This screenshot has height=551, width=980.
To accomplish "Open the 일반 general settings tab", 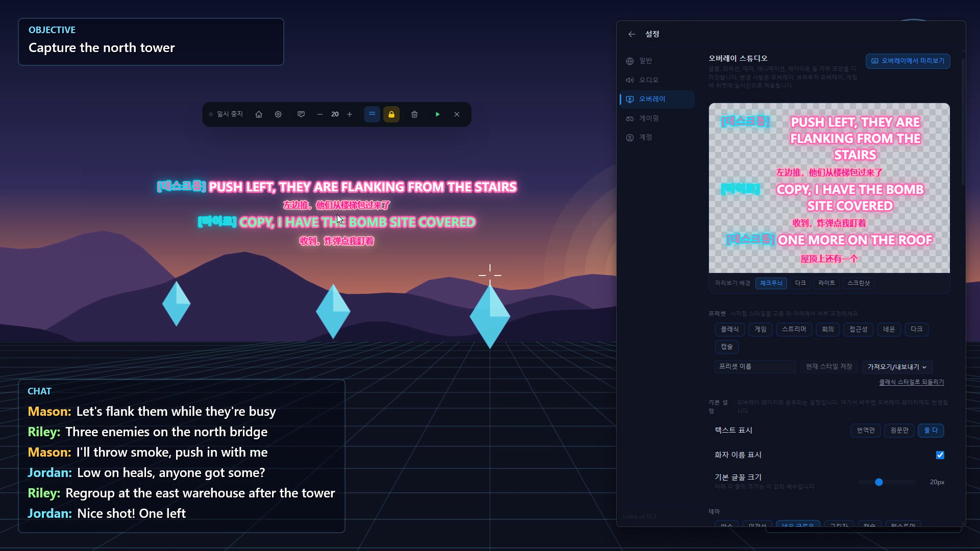I will coord(657,61).
